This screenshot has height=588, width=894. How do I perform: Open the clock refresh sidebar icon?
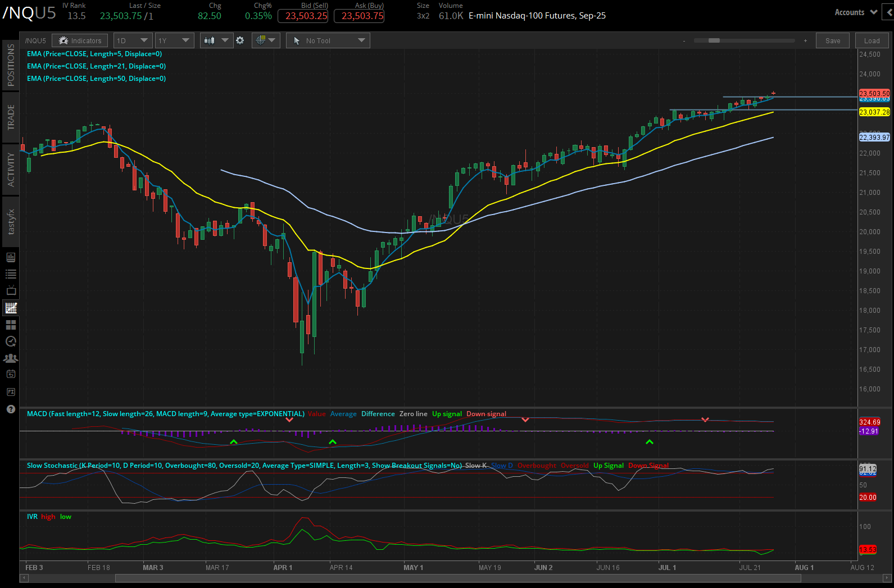[x=11, y=341]
